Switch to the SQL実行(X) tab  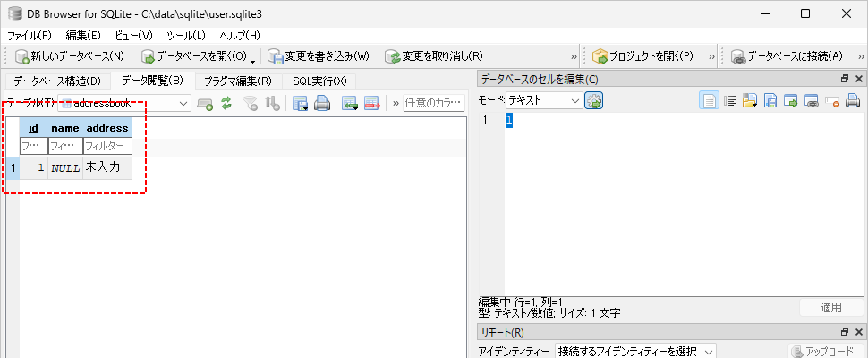(319, 81)
